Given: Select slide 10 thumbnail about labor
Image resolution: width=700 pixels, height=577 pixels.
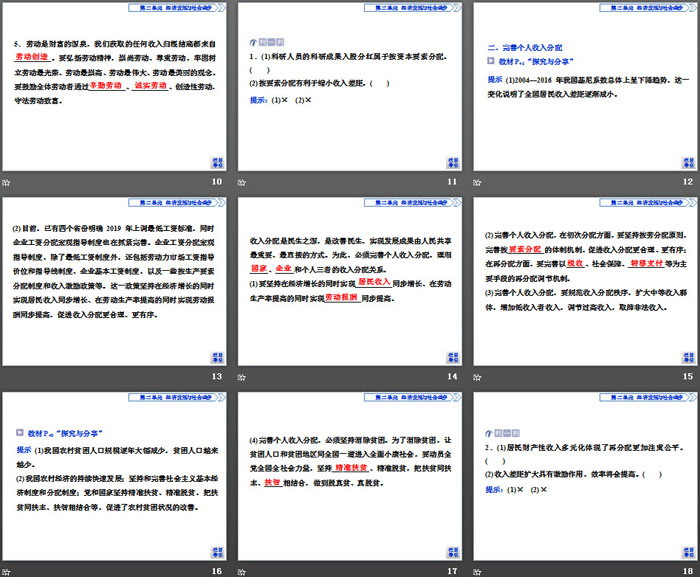Looking at the screenshot, I should point(114,87).
